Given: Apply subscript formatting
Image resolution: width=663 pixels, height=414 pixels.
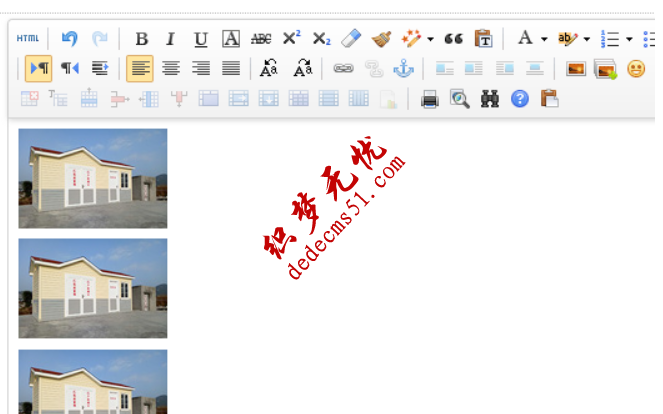Looking at the screenshot, I should pos(321,39).
